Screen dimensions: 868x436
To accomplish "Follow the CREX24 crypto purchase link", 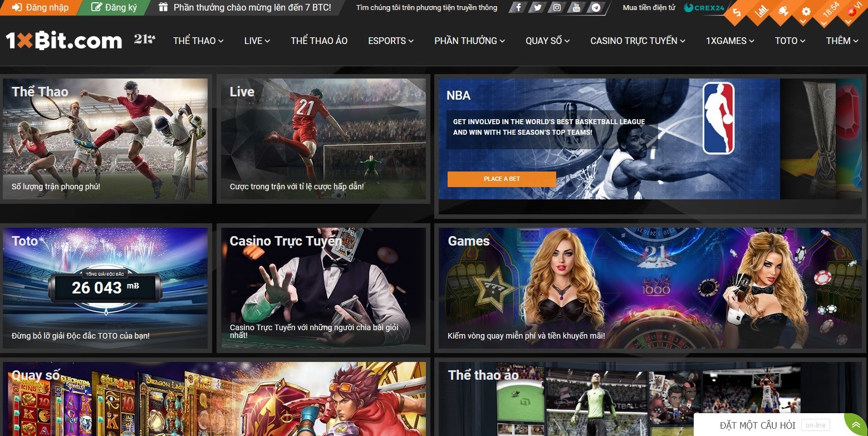I will 703,8.
